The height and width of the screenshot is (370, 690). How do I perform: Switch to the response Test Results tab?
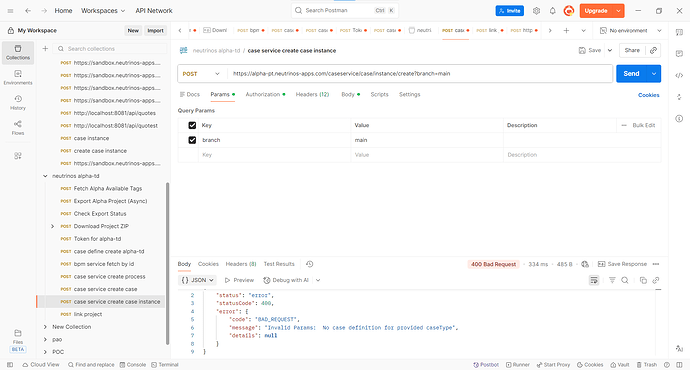point(279,264)
